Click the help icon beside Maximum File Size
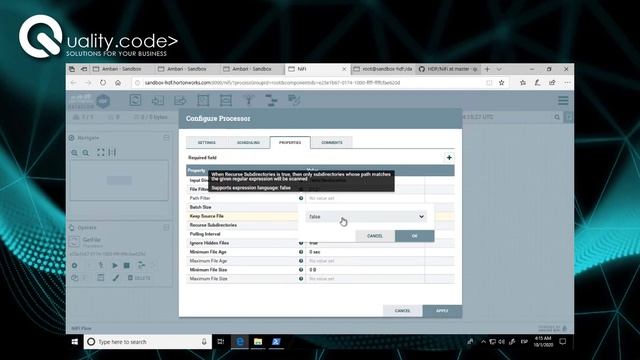The image size is (640, 360). coord(301,279)
